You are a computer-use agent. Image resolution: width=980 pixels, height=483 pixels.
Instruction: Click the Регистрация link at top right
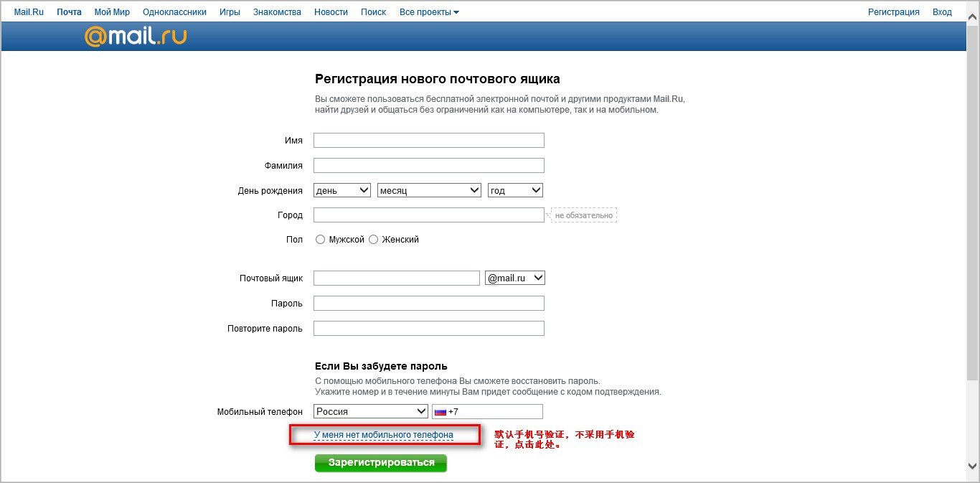tap(893, 12)
